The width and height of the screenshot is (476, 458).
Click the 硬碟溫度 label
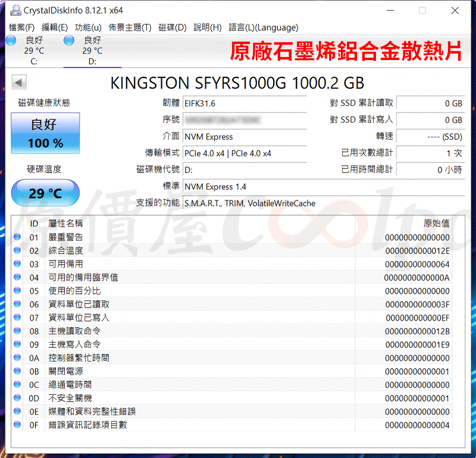click(44, 169)
